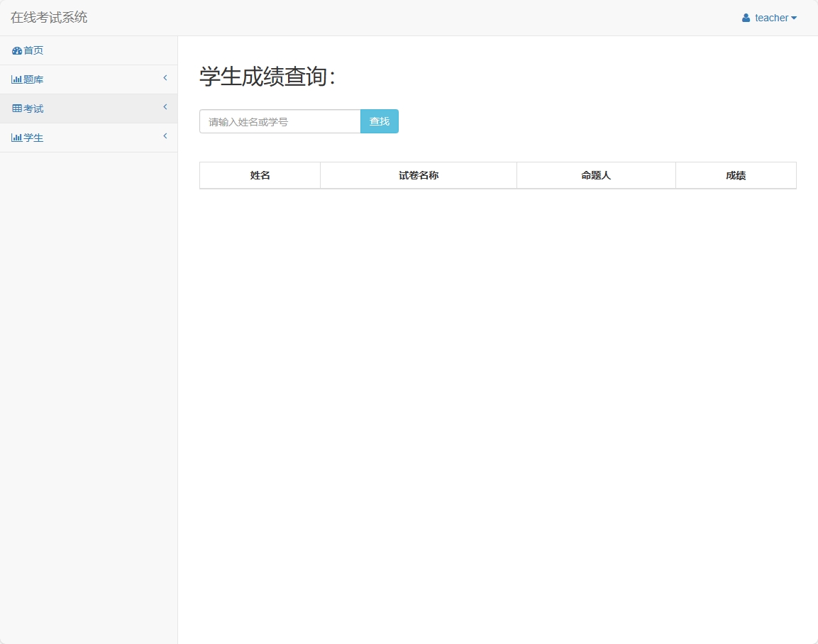This screenshot has width=818, height=644.
Task: Click the 命题人 column header
Action: 596,175
